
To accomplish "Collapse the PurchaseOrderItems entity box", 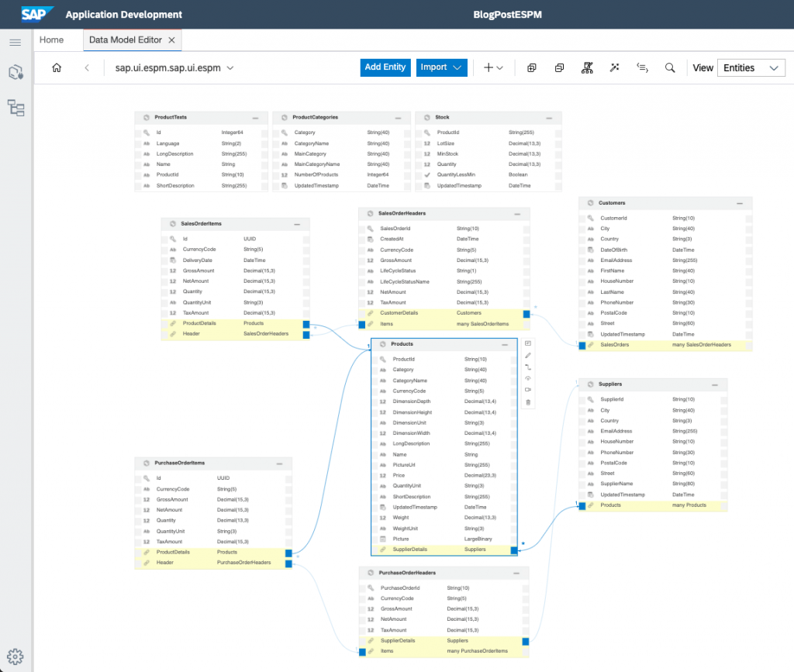I will [279, 464].
